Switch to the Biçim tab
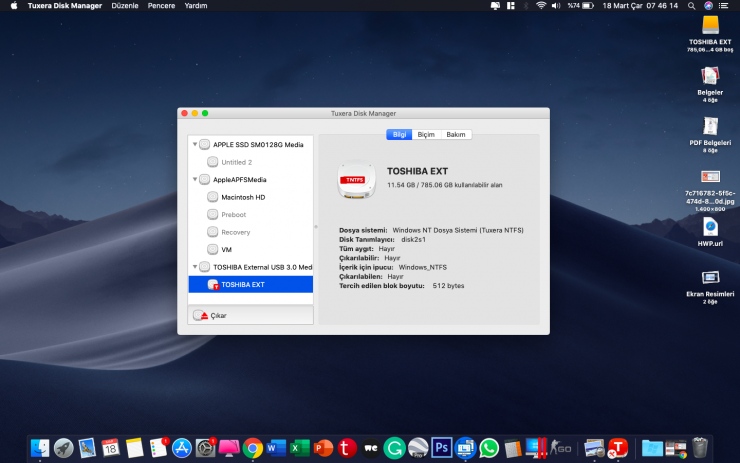 [x=426, y=135]
